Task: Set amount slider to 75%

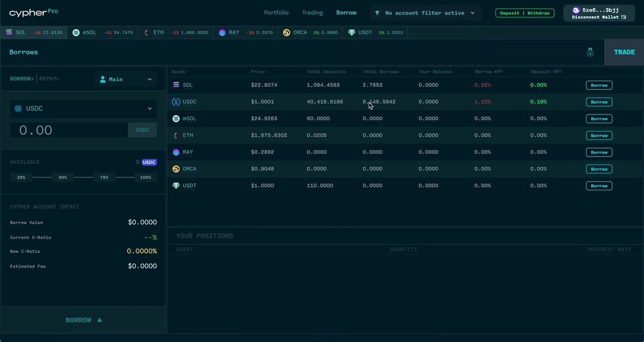Action: [104, 177]
